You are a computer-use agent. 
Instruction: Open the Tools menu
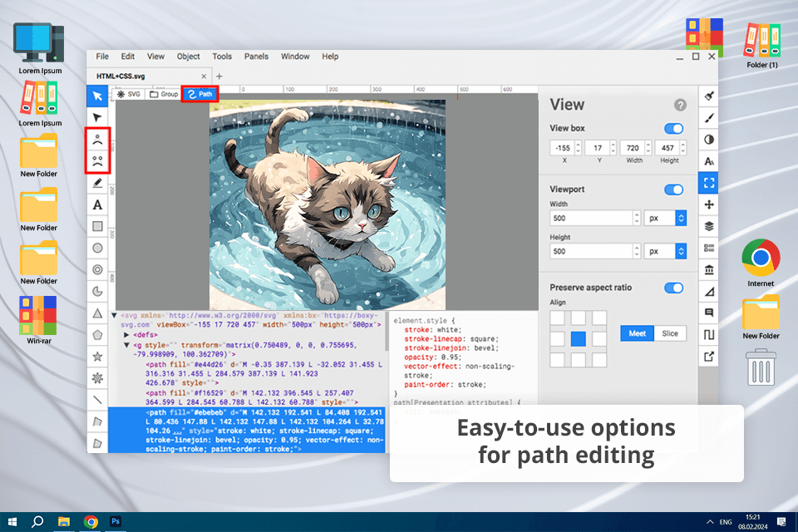coord(222,57)
